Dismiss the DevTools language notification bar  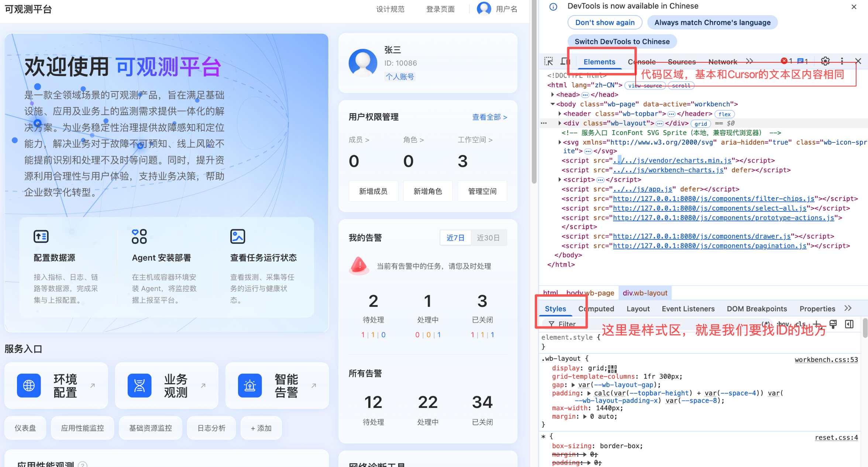point(854,7)
